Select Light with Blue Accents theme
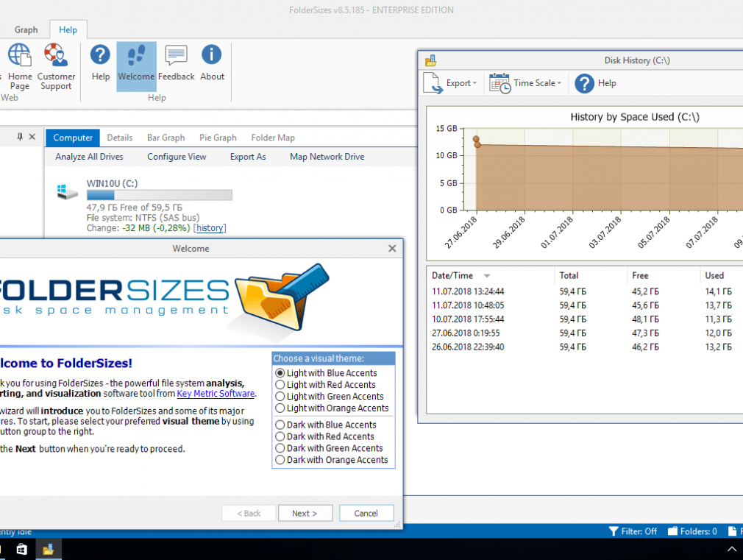This screenshot has height=560, width=743. (x=280, y=373)
